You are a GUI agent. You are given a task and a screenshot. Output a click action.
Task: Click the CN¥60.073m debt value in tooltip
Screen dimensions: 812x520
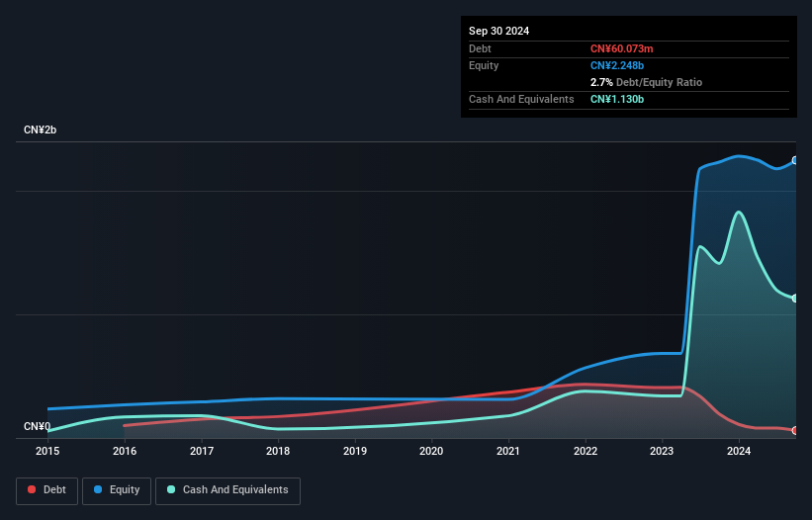tap(621, 48)
